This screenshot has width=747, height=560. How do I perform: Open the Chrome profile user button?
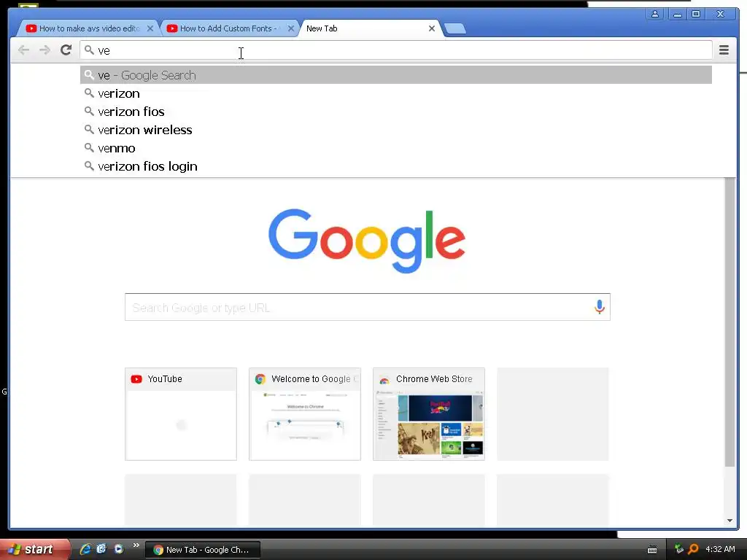[x=655, y=14]
